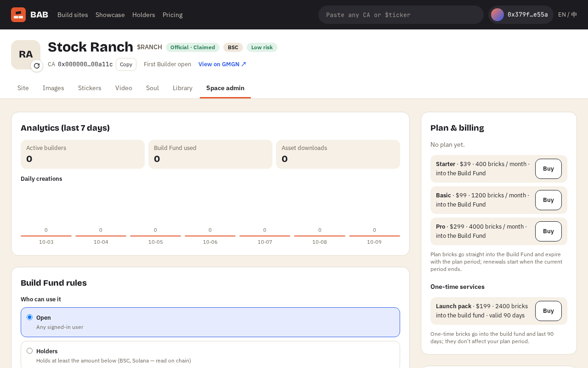This screenshot has height=368, width=588.
Task: Switch to the Images tab
Action: [x=53, y=88]
